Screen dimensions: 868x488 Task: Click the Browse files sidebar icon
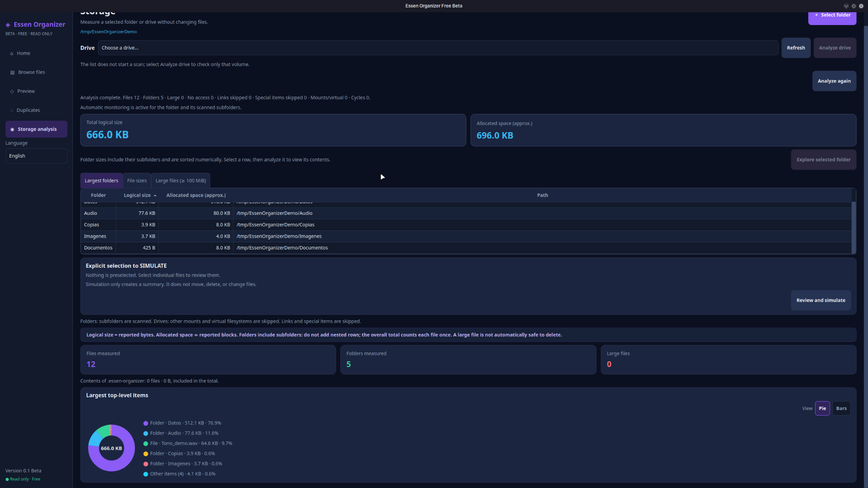point(12,72)
